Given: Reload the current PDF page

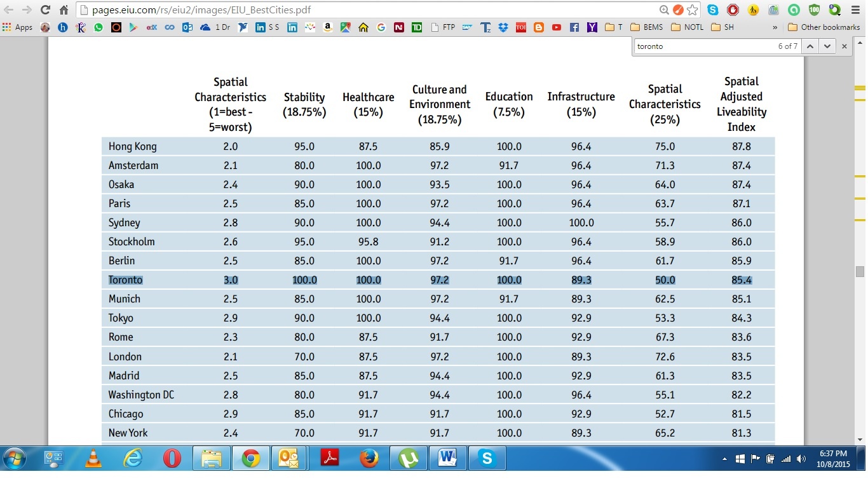Looking at the screenshot, I should [x=45, y=10].
